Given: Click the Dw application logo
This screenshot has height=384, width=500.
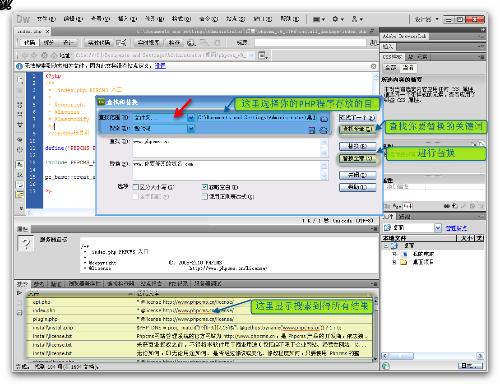Looking at the screenshot, I should (23, 19).
